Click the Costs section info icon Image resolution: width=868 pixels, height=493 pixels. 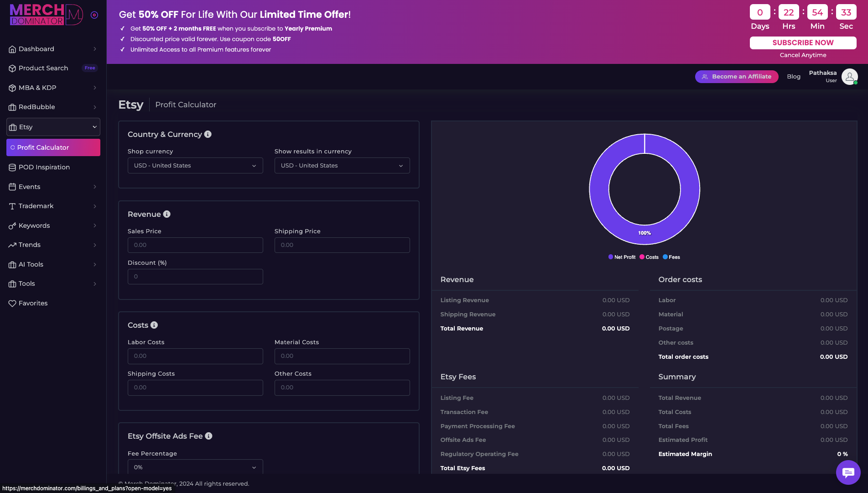pyautogui.click(x=154, y=325)
